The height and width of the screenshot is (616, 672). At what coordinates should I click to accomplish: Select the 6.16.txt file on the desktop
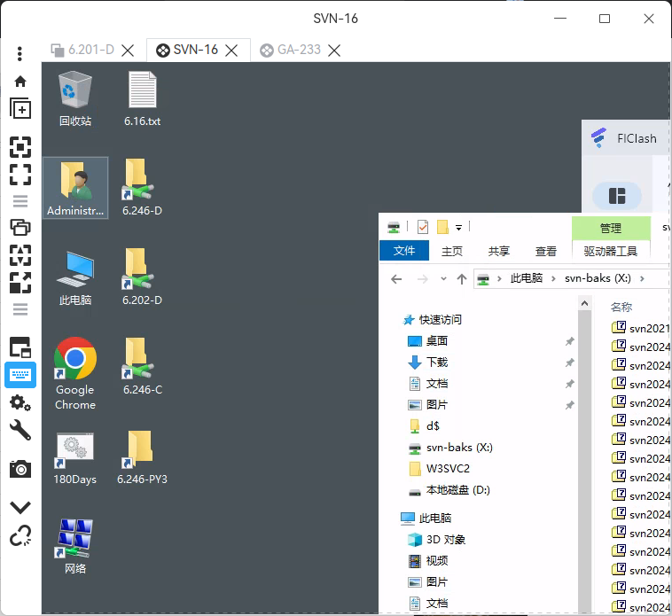tap(142, 99)
